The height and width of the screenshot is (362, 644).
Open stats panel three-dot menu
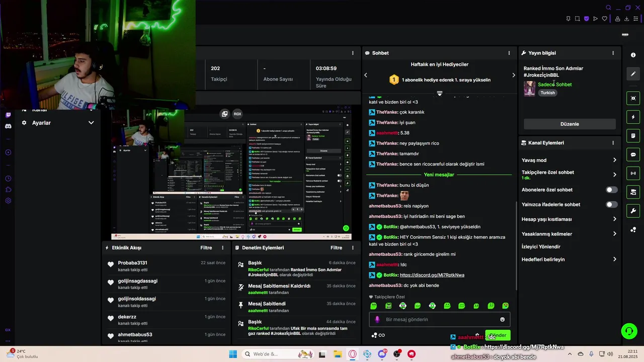click(353, 53)
